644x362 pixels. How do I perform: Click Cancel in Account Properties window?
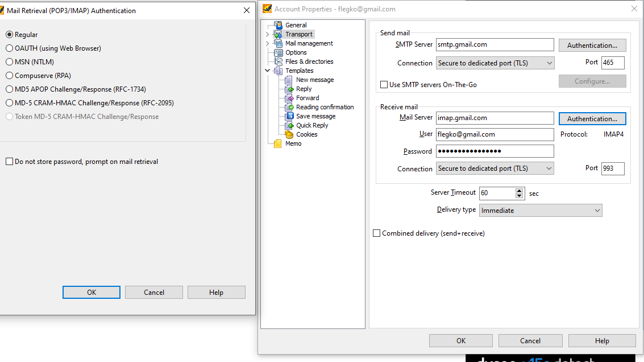[530, 340]
